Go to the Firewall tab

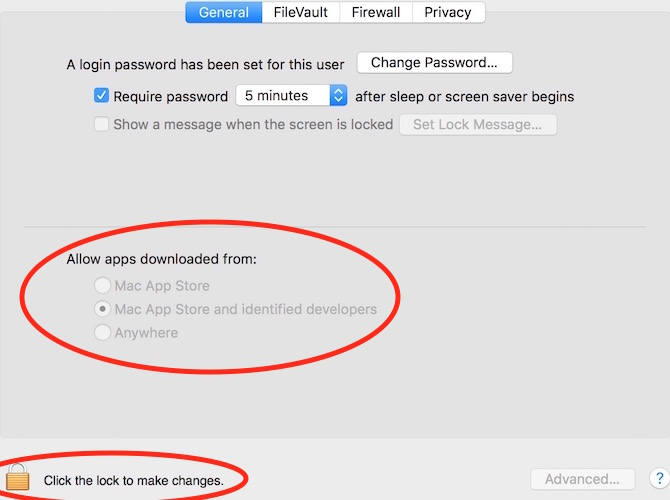click(376, 12)
